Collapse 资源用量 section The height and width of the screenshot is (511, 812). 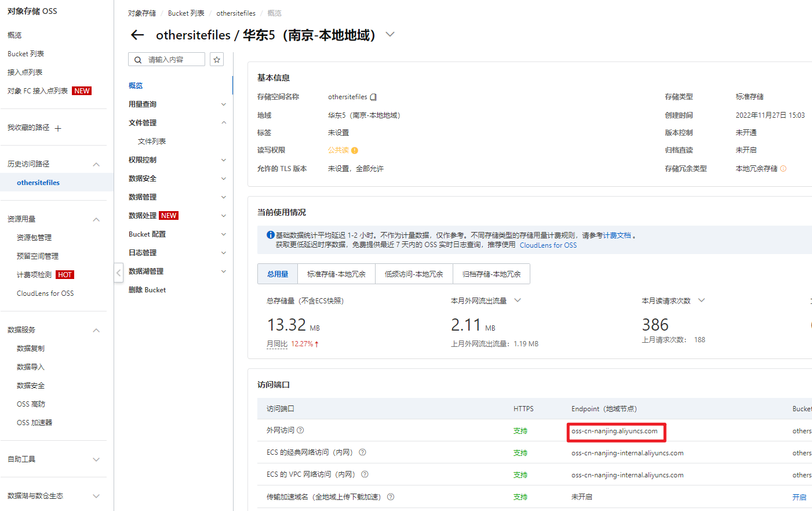[96, 219]
